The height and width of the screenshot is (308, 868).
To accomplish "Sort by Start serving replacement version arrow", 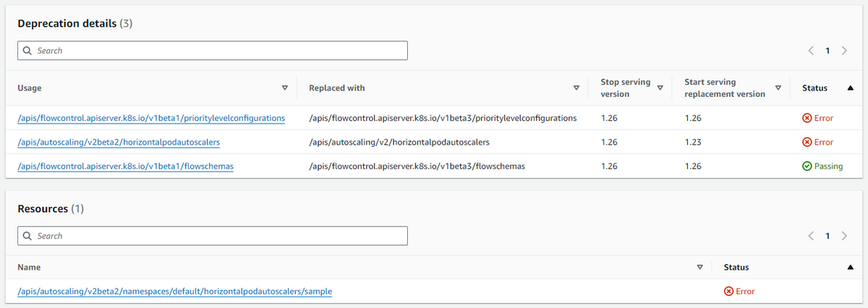I will (x=778, y=88).
